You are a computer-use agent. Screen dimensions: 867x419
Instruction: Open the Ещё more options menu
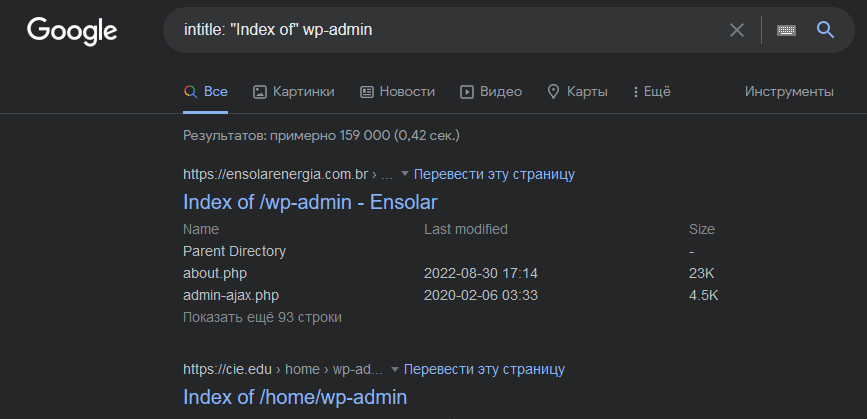(x=651, y=92)
